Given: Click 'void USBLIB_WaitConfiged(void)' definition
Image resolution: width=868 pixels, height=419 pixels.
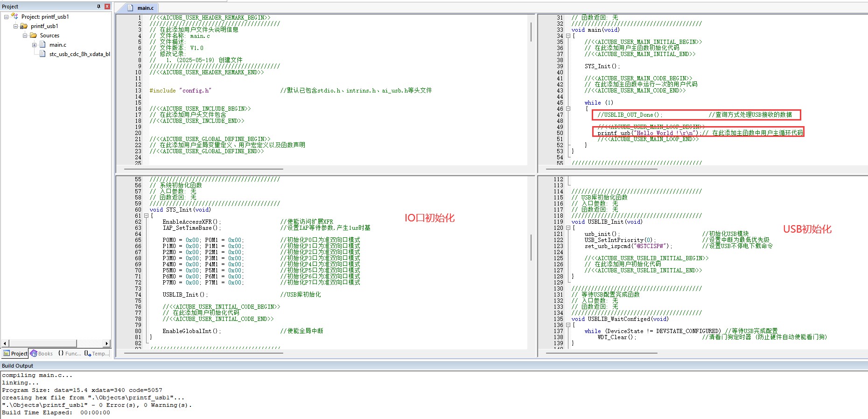Looking at the screenshot, I should tap(620, 319).
